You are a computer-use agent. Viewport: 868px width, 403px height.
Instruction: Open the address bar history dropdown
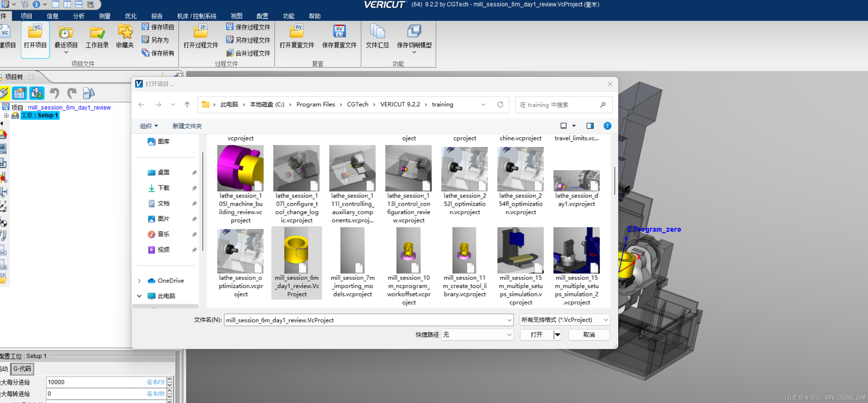click(483, 105)
